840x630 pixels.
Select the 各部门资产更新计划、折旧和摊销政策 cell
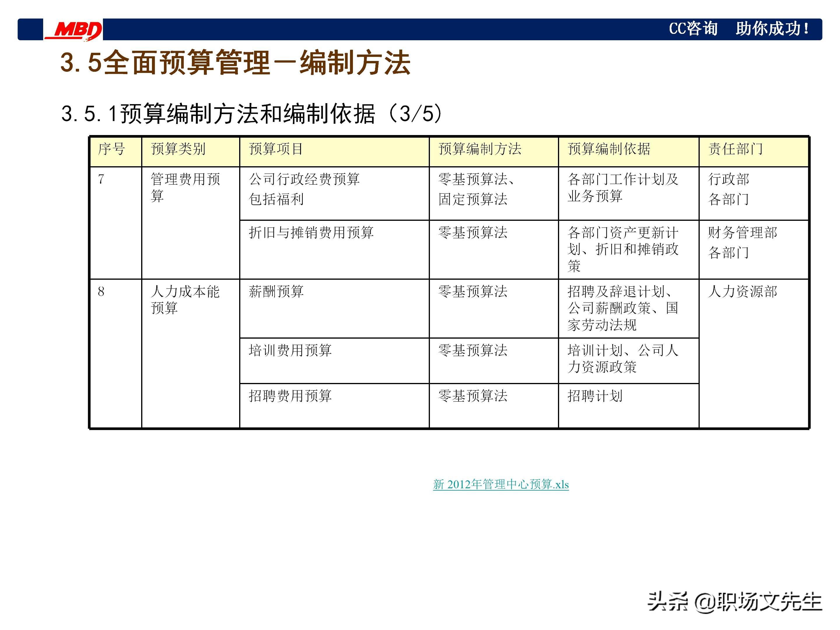[629, 249]
